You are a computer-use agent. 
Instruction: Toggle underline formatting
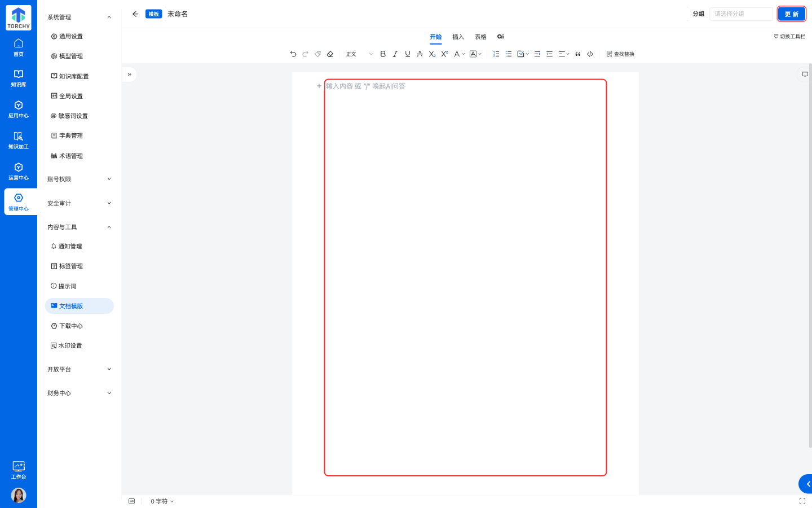(x=408, y=54)
